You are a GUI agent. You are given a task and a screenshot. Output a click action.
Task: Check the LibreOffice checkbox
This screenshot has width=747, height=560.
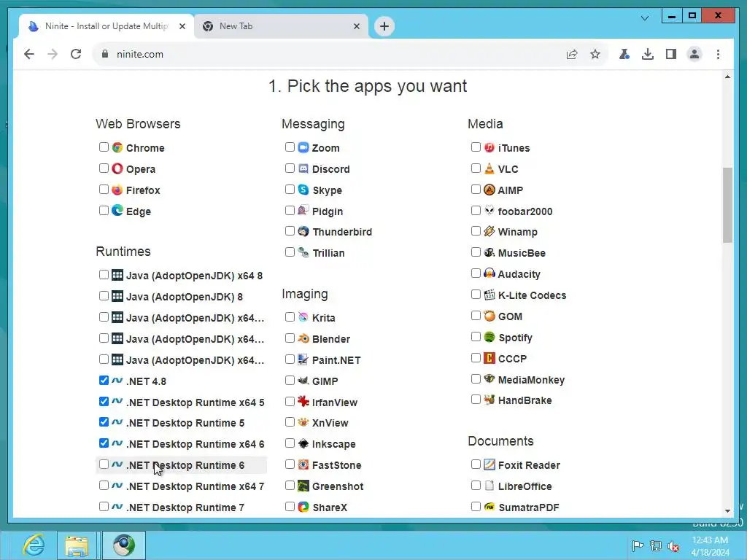click(x=476, y=485)
